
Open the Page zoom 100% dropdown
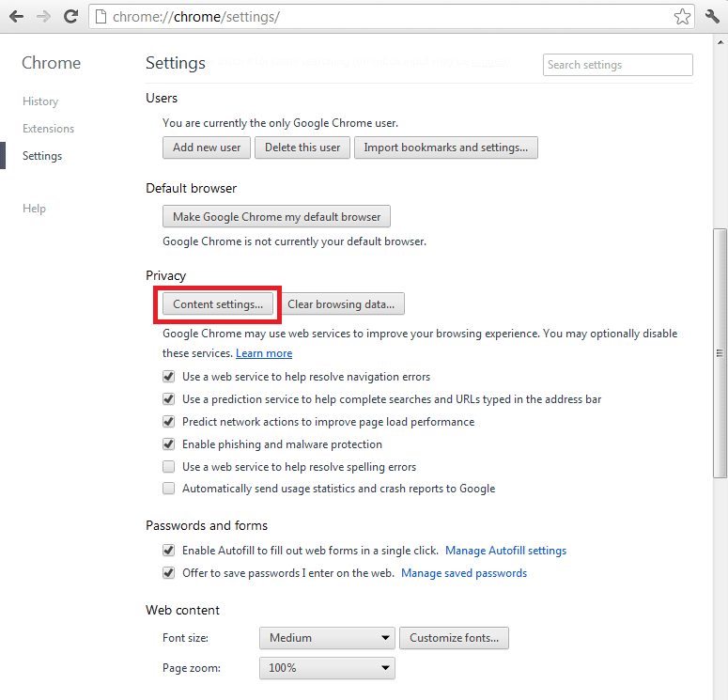click(x=327, y=668)
